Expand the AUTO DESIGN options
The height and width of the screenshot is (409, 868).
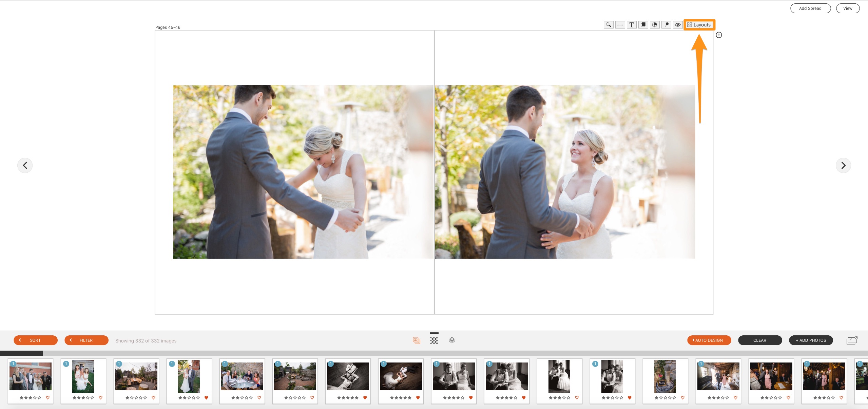(709, 340)
